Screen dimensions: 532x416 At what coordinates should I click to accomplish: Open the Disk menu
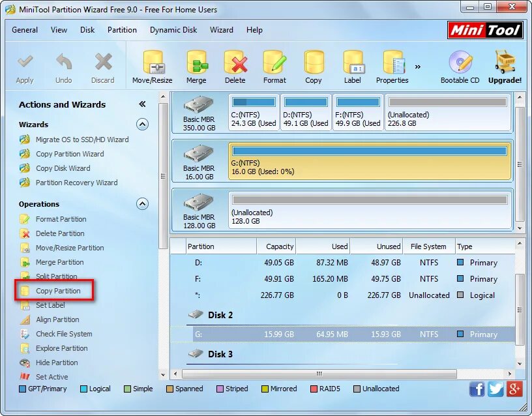point(87,30)
